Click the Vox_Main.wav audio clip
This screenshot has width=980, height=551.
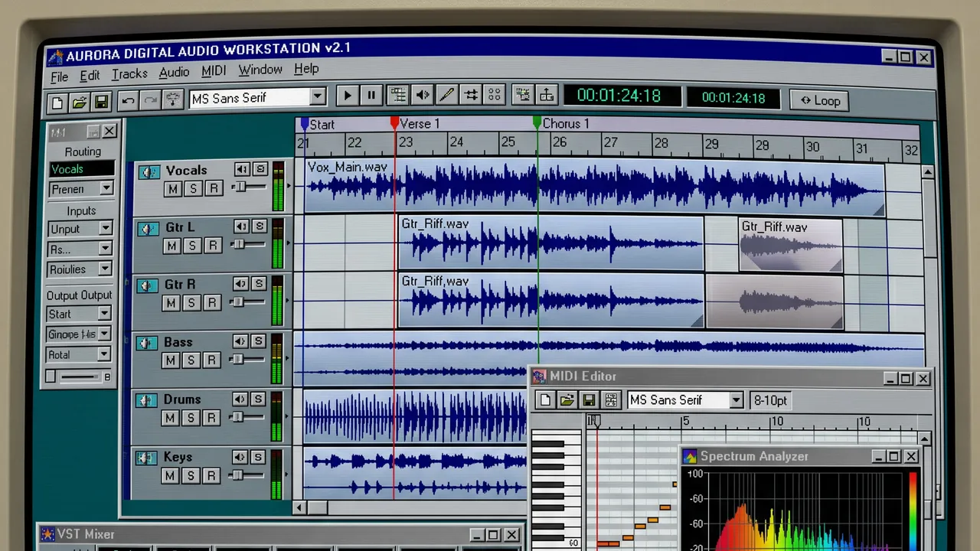[x=594, y=187]
